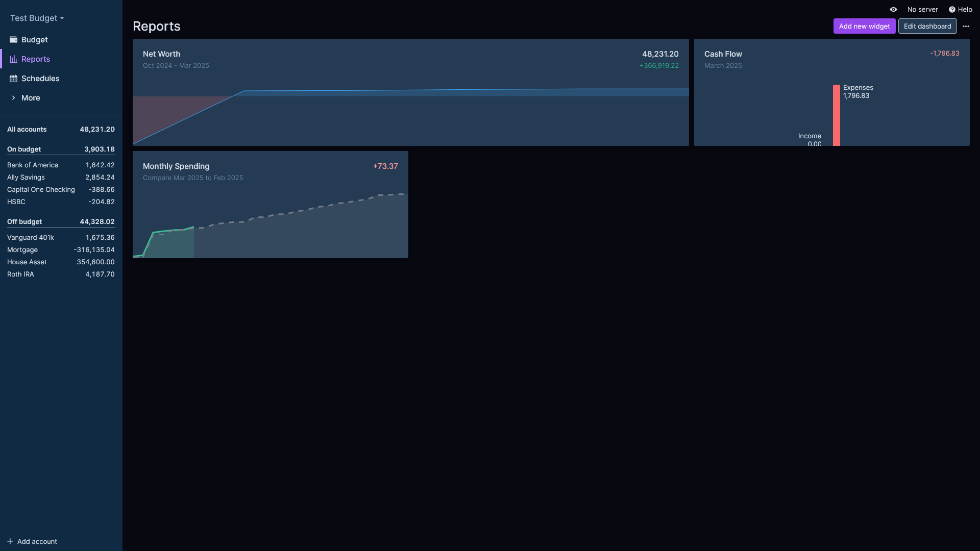Click Edit dashboard button
Image resolution: width=980 pixels, height=551 pixels.
pyautogui.click(x=927, y=26)
